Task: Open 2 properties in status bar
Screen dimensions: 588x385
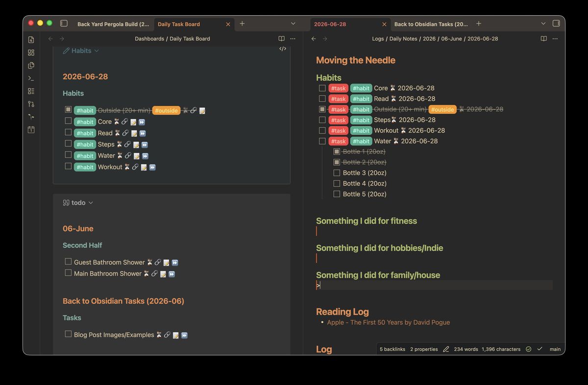Action: 424,349
